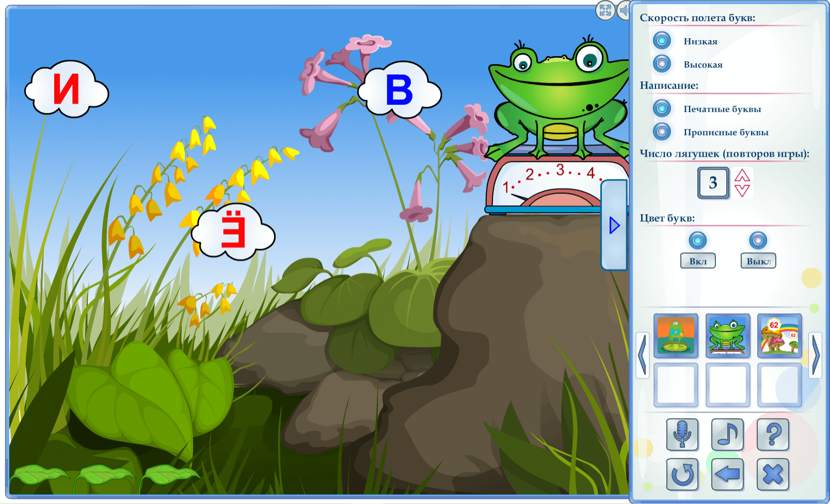
Task: Go back with the left arrow icon
Action: pos(728,474)
